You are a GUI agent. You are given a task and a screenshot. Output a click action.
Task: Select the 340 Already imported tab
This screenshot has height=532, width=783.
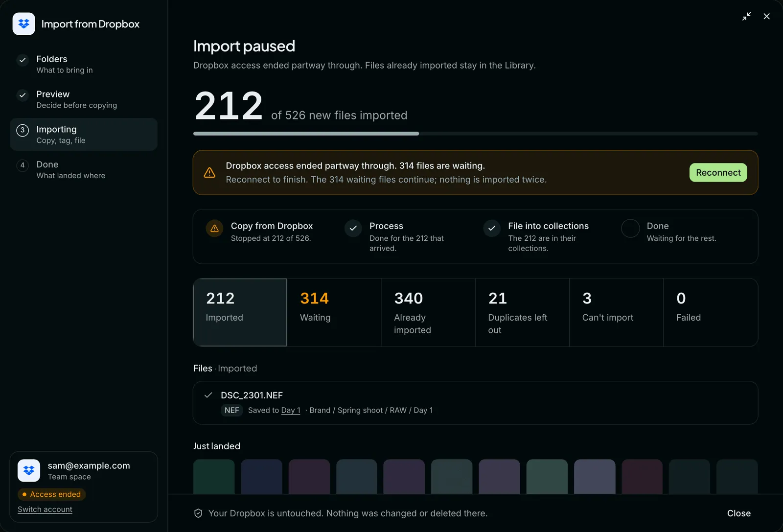(428, 312)
